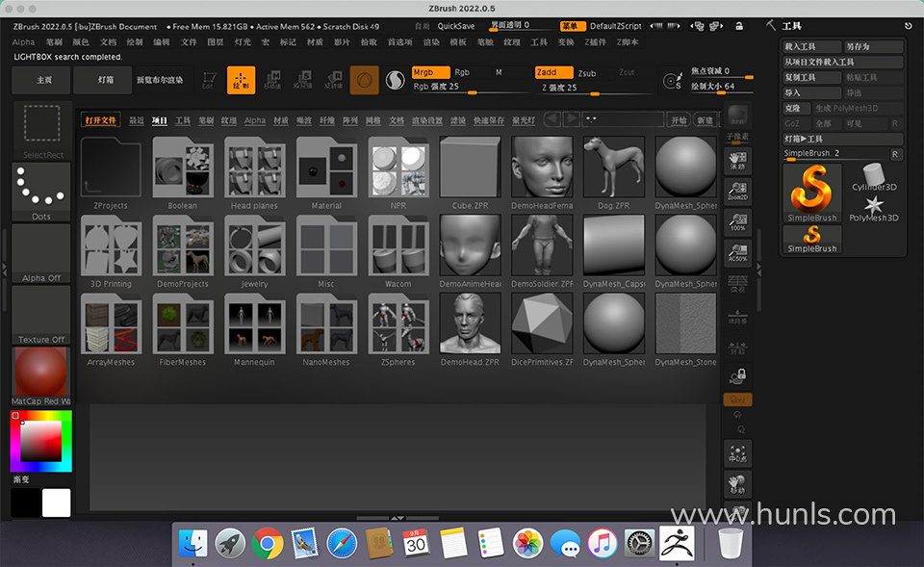Click the Z 强度 25 slider
Screen dimensions: 924x567
click(x=595, y=88)
